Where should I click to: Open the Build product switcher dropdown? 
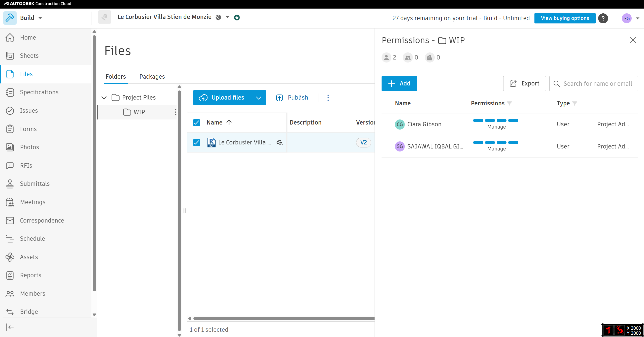click(40, 18)
